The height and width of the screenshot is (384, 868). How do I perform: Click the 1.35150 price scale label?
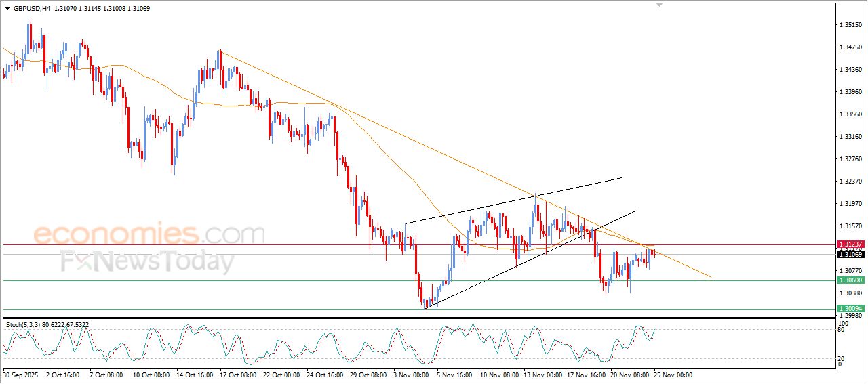coord(850,25)
